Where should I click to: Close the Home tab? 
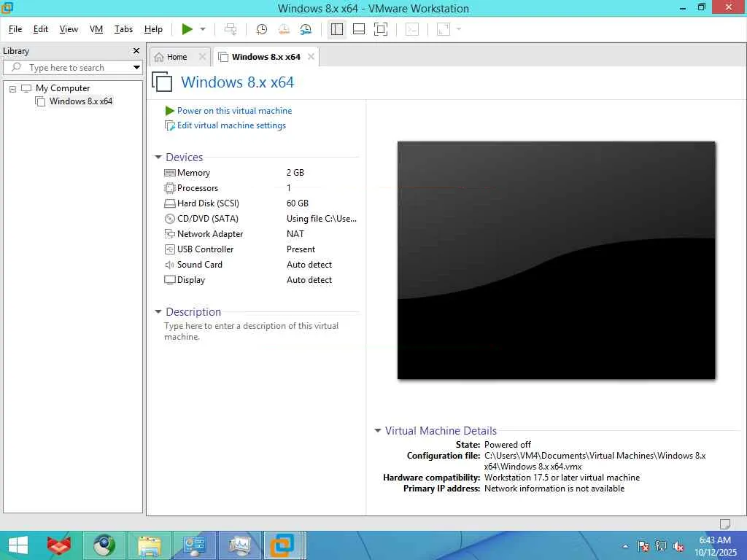(x=203, y=57)
